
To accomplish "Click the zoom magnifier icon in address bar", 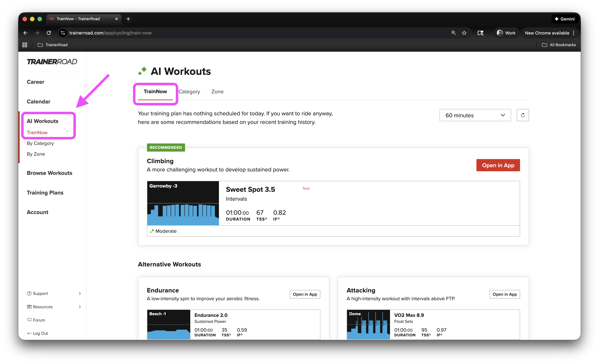I will [x=453, y=33].
